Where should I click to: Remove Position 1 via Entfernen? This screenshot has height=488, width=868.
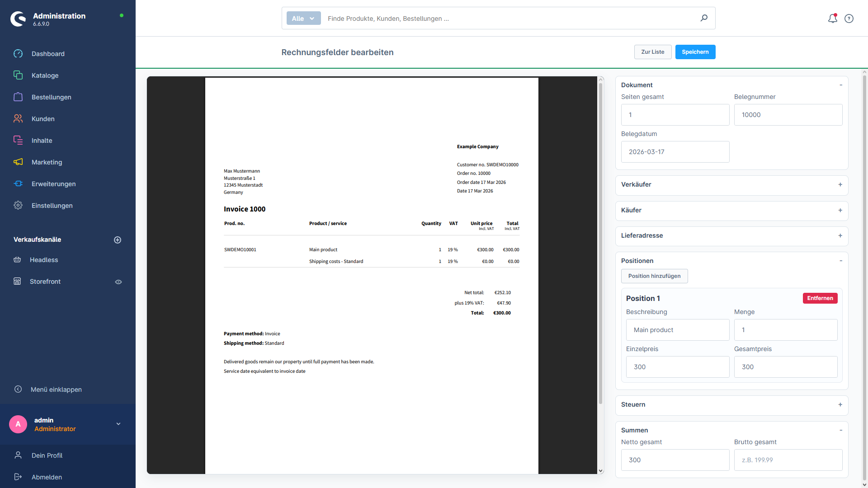(x=820, y=298)
